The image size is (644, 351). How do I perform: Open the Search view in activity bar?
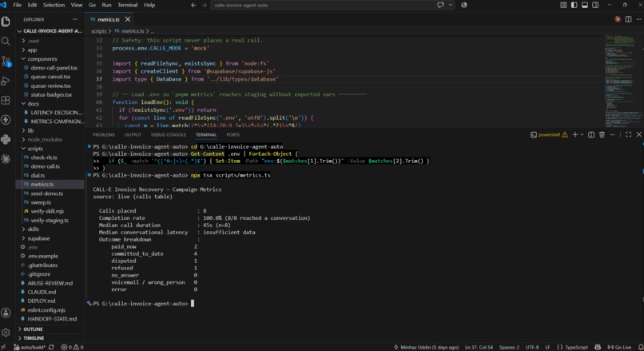tap(6, 41)
